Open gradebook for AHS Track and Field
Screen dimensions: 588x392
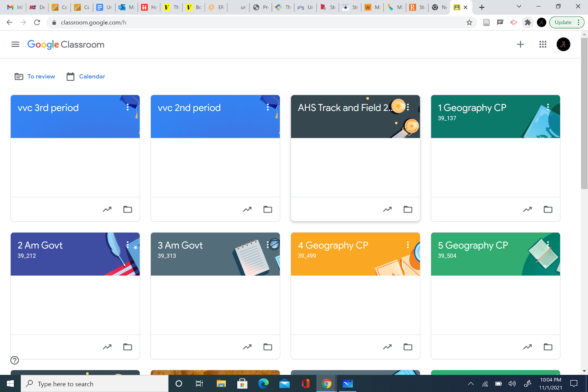[387, 209]
